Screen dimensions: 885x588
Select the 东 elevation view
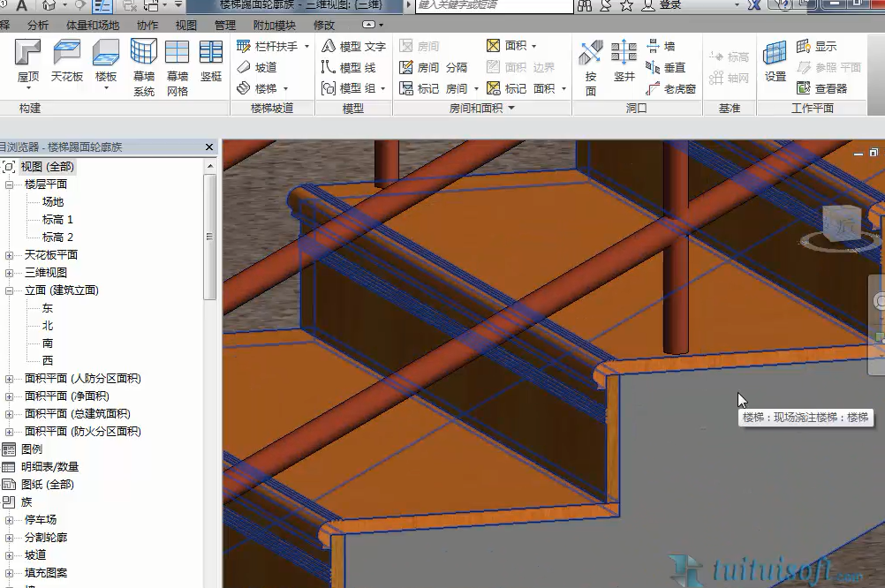pos(48,308)
